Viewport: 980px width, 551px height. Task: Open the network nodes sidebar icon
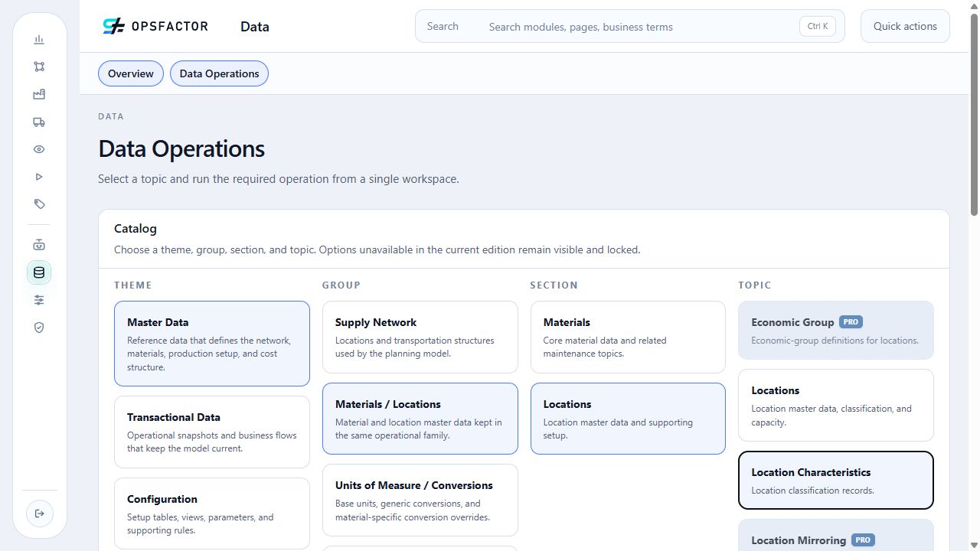tap(39, 67)
